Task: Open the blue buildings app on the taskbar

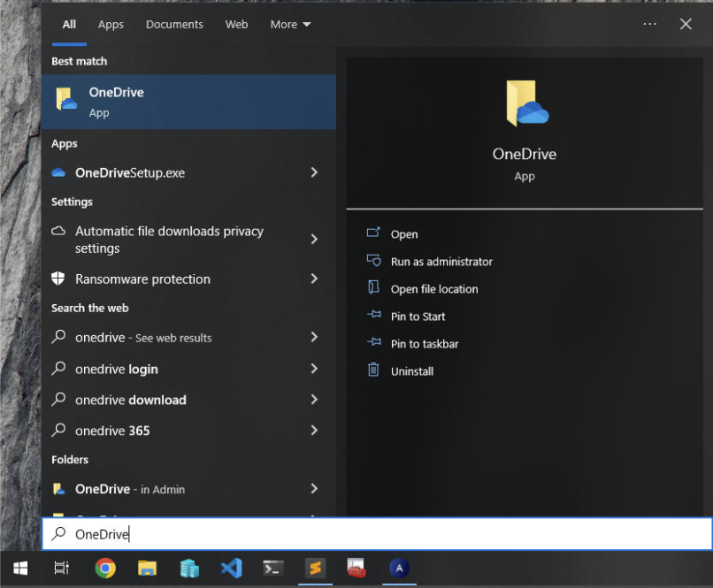Action: click(x=189, y=569)
